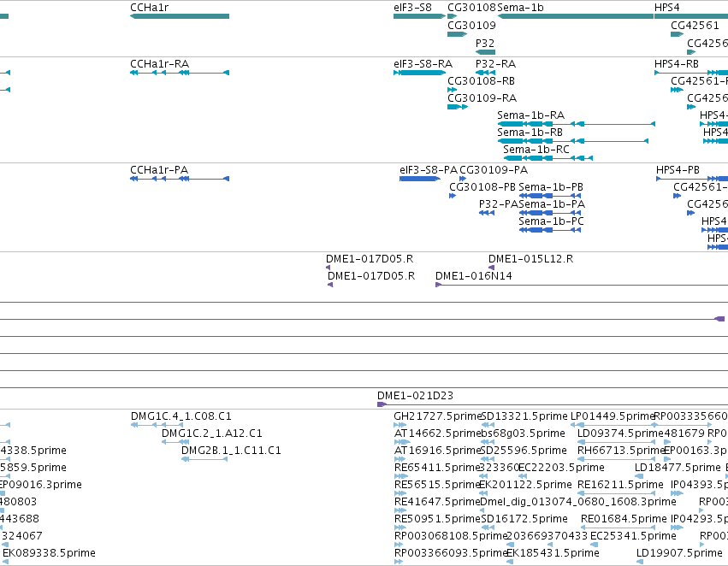Open transcript CCHa1r-RA
The height and width of the screenshot is (566, 728).
click(179, 73)
